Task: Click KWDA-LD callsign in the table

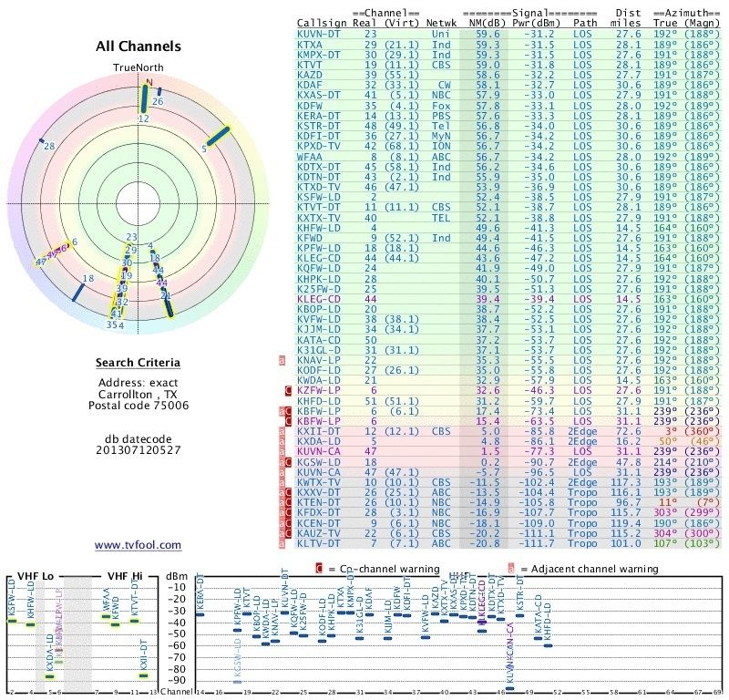Action: click(x=318, y=380)
